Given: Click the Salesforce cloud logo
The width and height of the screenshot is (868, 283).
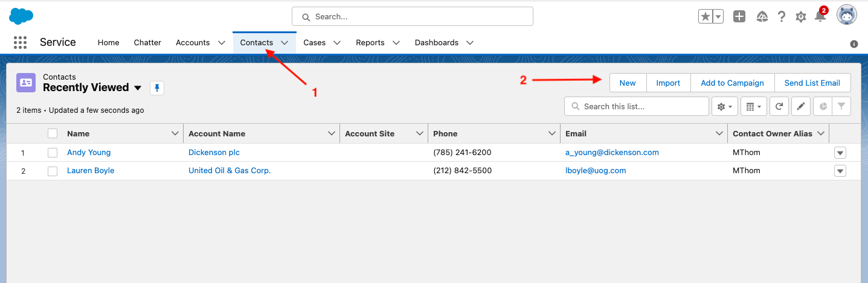Looking at the screenshot, I should 21,16.
